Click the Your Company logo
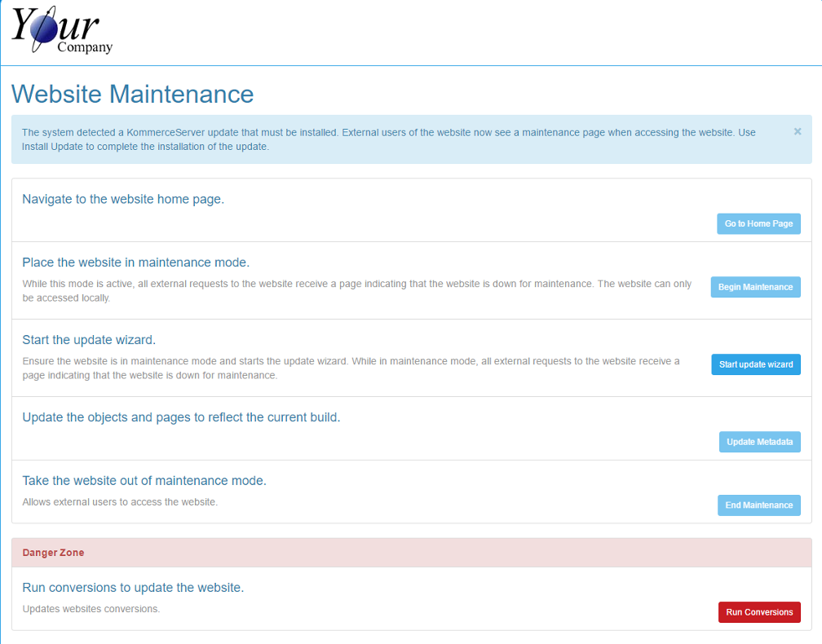The width and height of the screenshot is (822, 644). coord(62,29)
